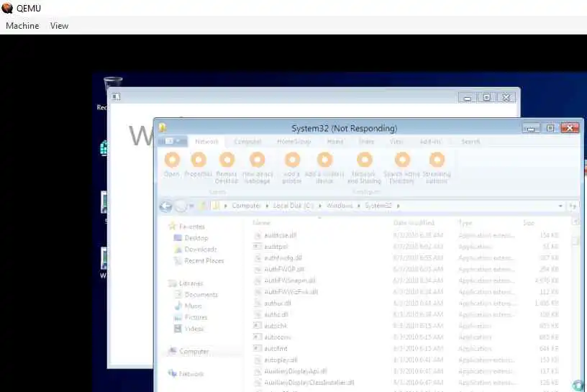
Task: Expand the arrow before Computer breadcrumb
Action: 226,206
